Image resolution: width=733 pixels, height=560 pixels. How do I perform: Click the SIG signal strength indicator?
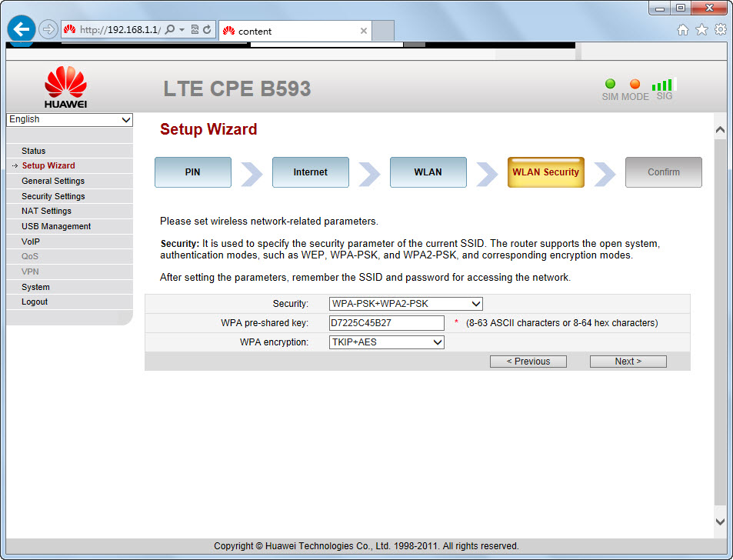pos(662,89)
